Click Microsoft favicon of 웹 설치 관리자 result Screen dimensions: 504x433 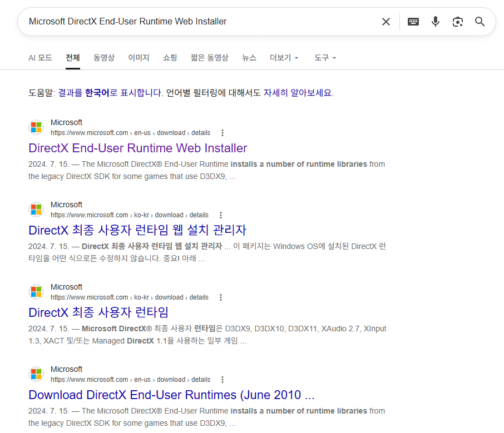(x=36, y=210)
